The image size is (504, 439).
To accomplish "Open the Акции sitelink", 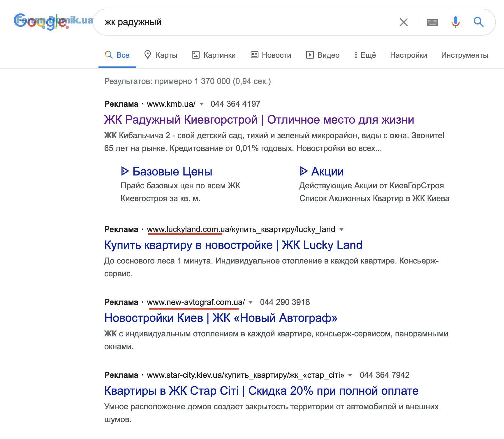I will (x=322, y=171).
